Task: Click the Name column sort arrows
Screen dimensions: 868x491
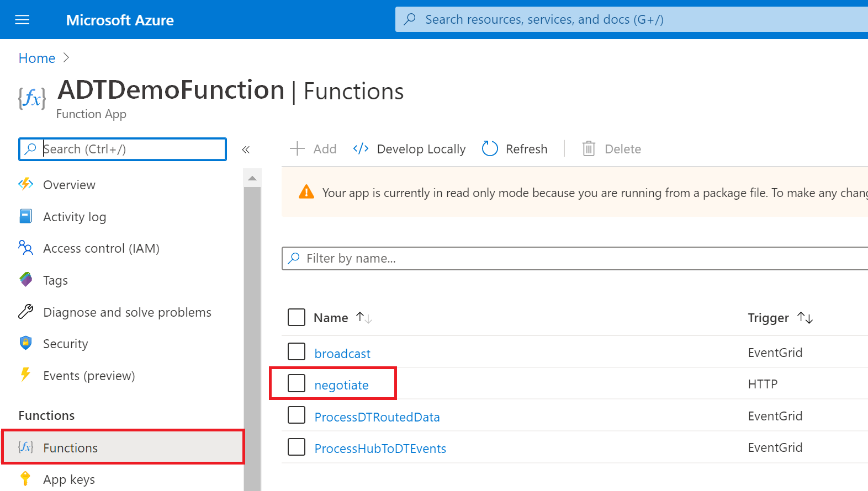Action: click(x=364, y=318)
